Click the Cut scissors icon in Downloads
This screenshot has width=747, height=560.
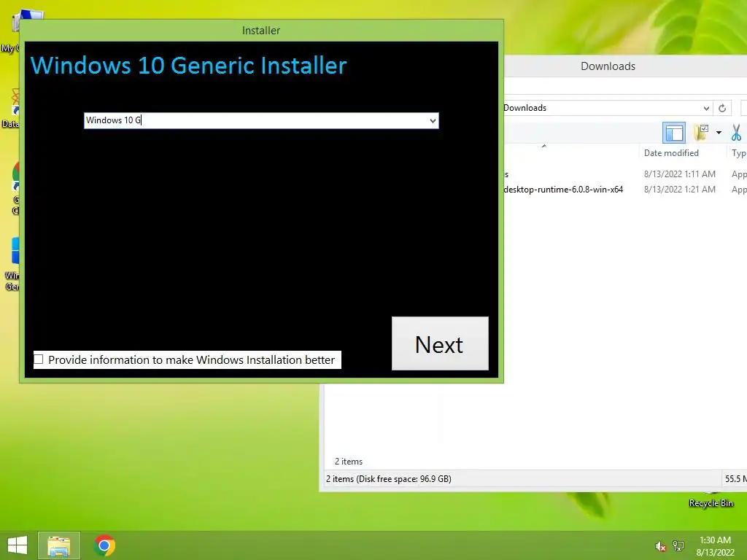click(736, 133)
